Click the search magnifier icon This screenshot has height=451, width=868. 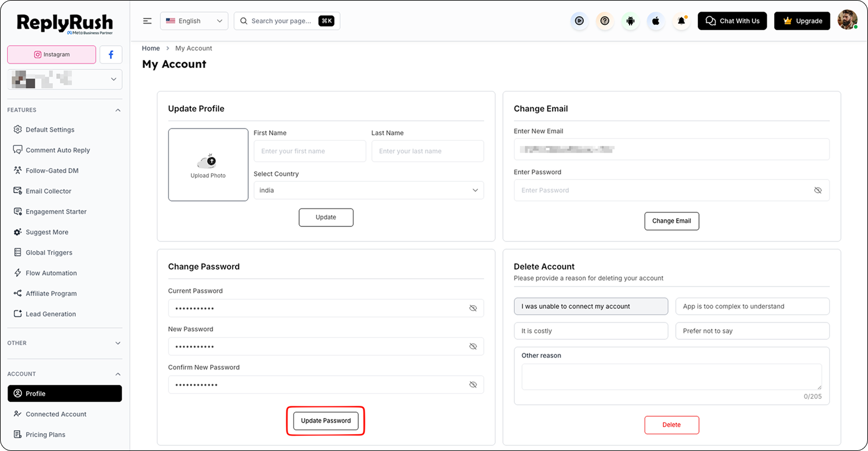click(244, 21)
